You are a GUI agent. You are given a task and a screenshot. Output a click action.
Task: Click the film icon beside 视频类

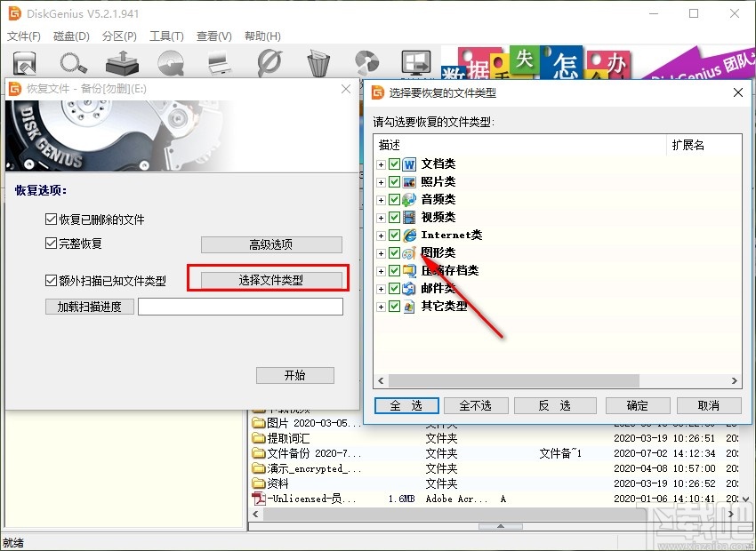click(409, 217)
